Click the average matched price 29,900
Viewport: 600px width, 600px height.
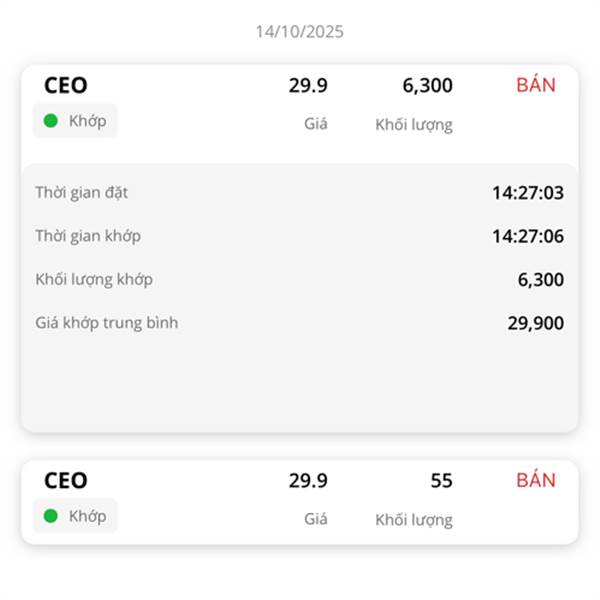click(x=536, y=323)
